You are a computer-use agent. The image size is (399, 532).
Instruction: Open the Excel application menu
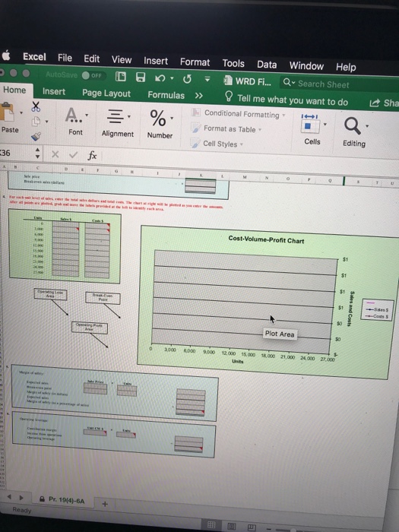(34, 57)
